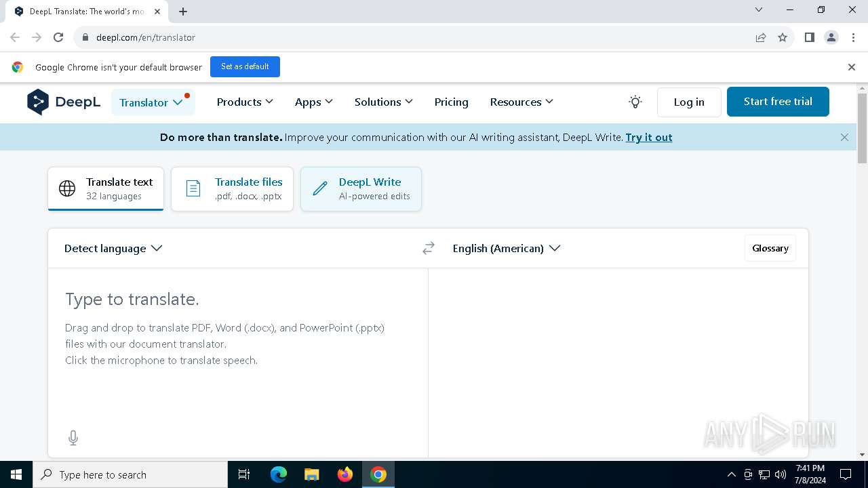This screenshot has width=868, height=488.
Task: Open File Explorer from taskbar
Action: pyautogui.click(x=312, y=474)
